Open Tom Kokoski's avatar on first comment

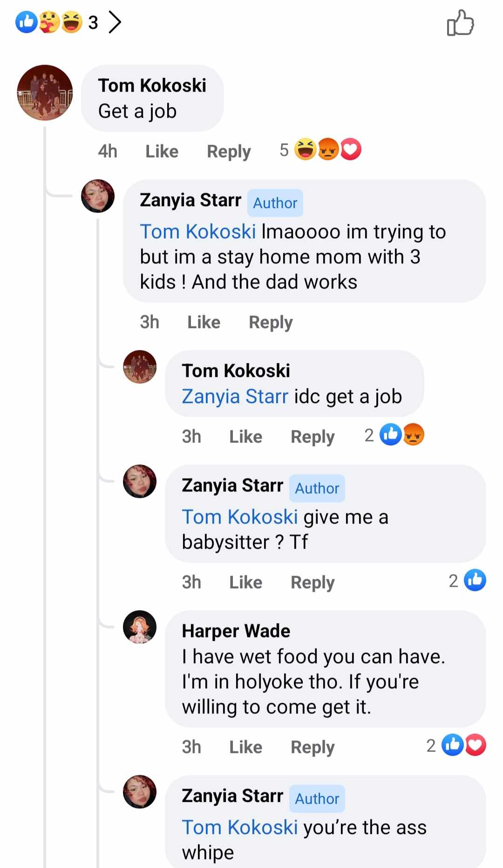point(45,93)
